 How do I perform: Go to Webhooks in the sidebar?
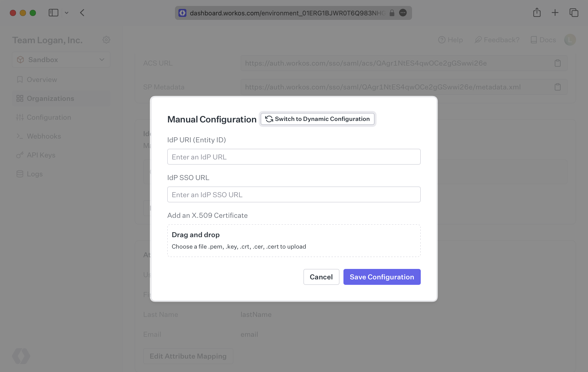(x=44, y=136)
